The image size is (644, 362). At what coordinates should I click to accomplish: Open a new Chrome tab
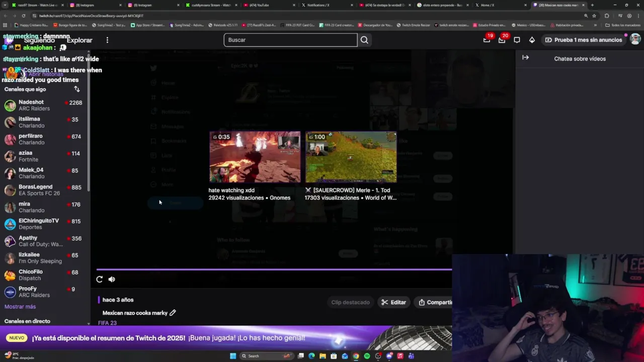(592, 5)
